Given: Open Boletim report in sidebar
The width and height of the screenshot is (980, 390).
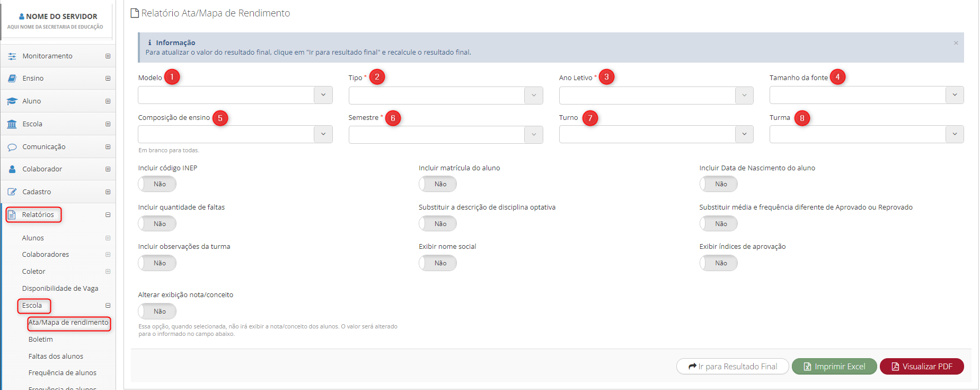Looking at the screenshot, I should (41, 340).
